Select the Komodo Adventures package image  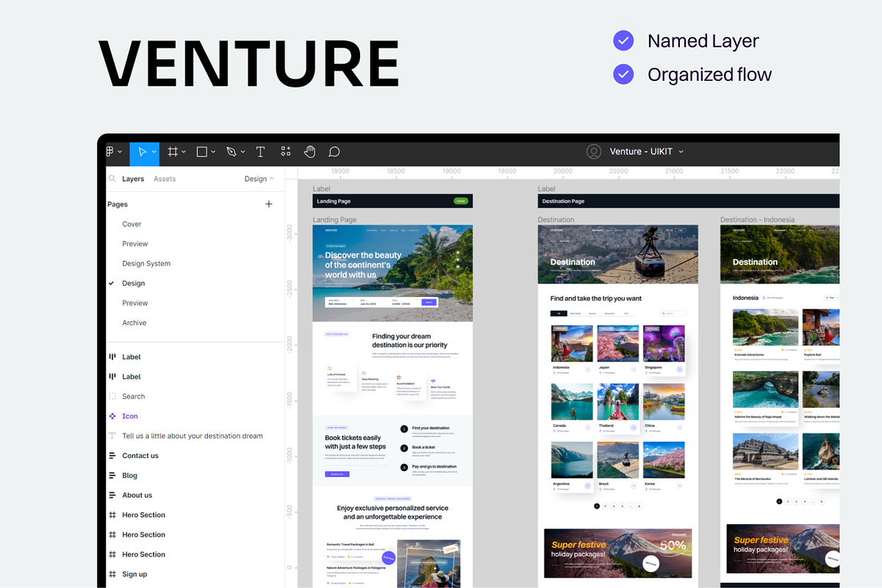[766, 328]
